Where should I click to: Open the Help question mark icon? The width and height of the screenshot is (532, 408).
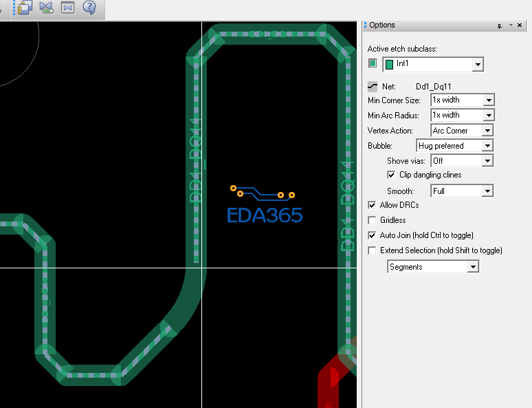click(x=89, y=8)
